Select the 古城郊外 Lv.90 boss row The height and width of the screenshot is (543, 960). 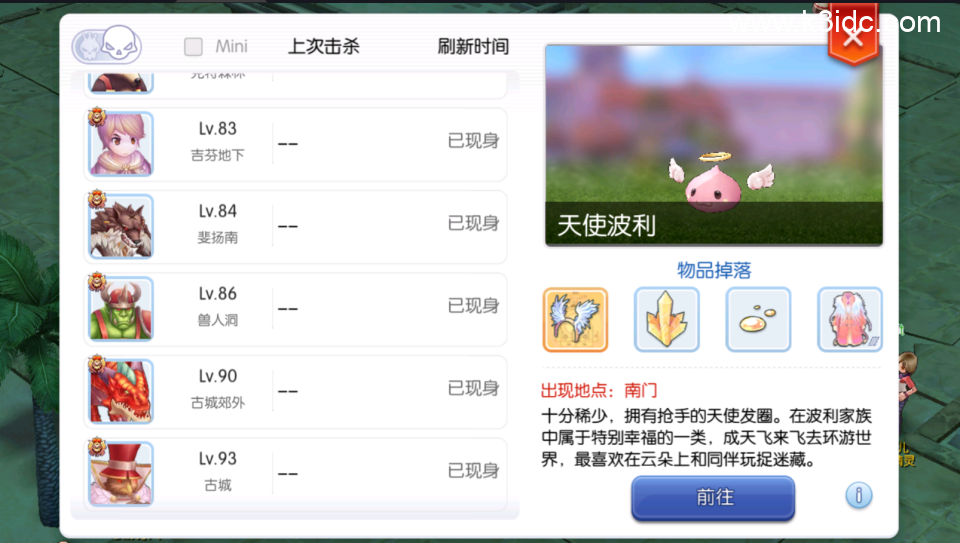[x=296, y=392]
